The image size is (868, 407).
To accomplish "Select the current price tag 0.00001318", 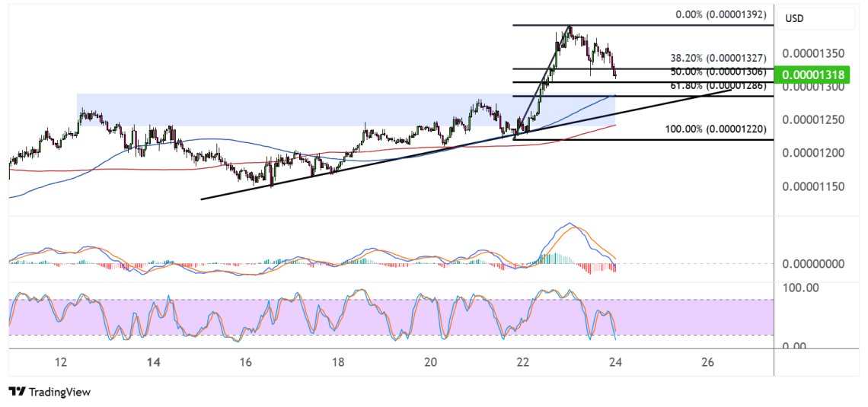I will (813, 75).
